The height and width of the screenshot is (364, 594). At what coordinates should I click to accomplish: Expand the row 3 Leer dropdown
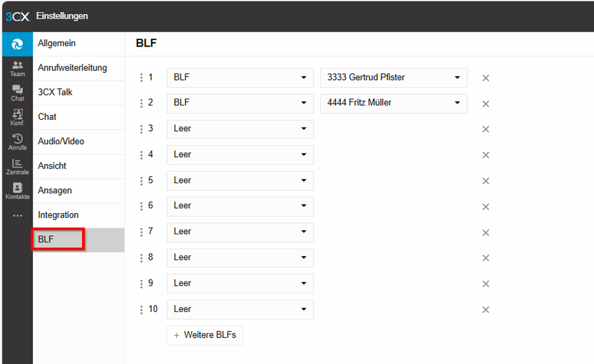click(x=240, y=129)
